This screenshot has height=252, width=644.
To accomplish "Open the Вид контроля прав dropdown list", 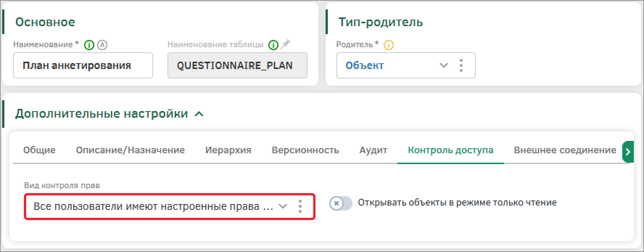I will click(282, 206).
